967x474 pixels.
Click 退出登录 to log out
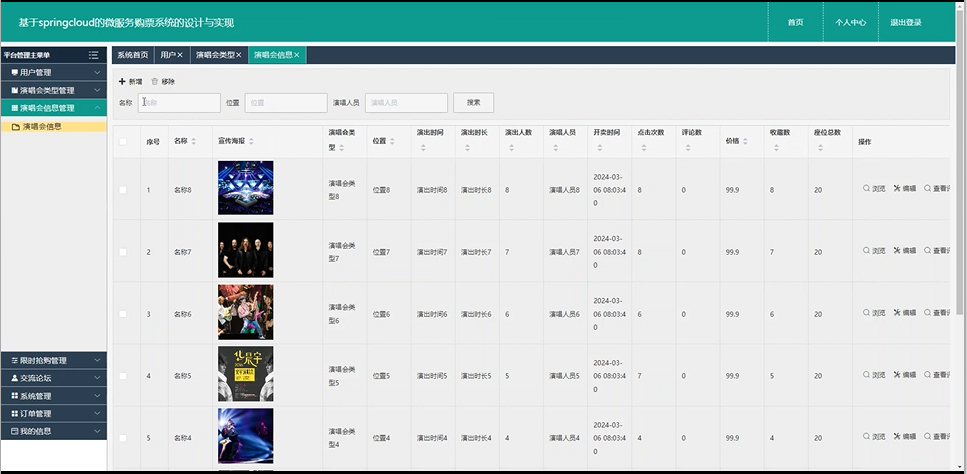[x=906, y=22]
